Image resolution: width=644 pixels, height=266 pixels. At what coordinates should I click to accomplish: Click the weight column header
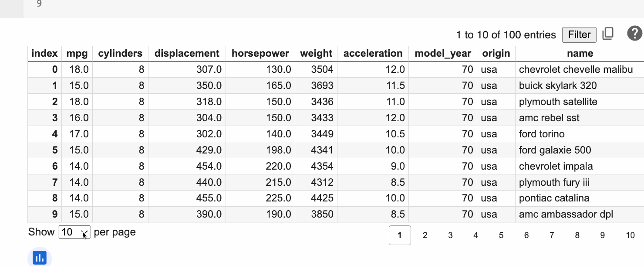pos(316,54)
